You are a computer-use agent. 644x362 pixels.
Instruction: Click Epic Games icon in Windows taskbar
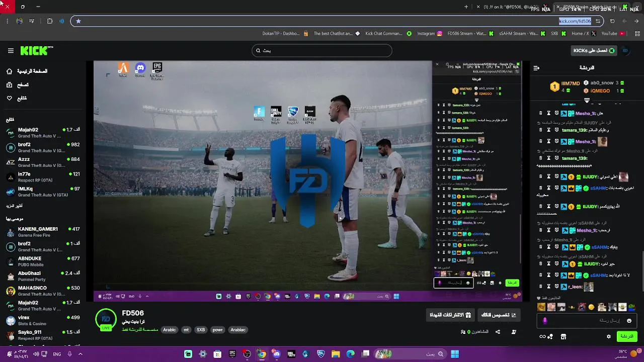click(x=232, y=354)
